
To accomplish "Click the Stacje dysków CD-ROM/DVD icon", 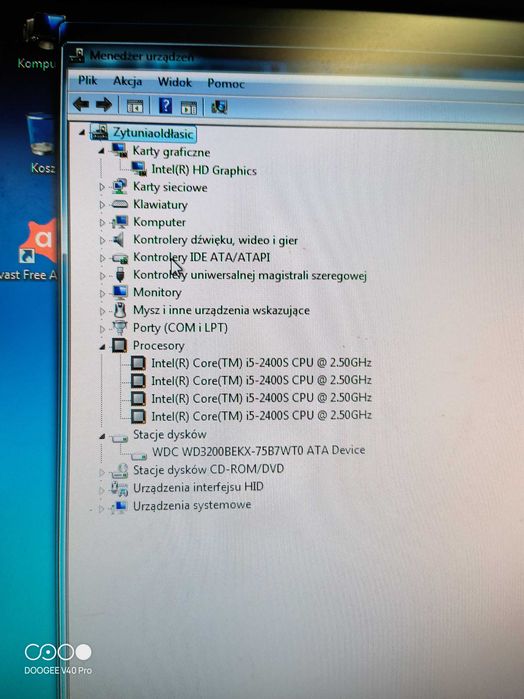I will coord(119,471).
